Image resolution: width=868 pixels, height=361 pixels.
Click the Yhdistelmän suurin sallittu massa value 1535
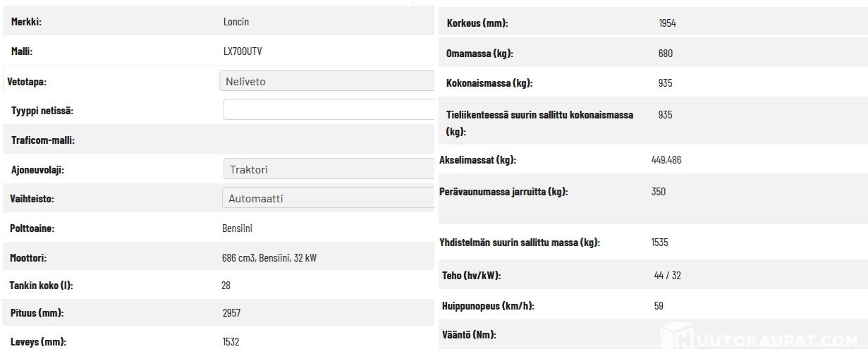pyautogui.click(x=660, y=243)
